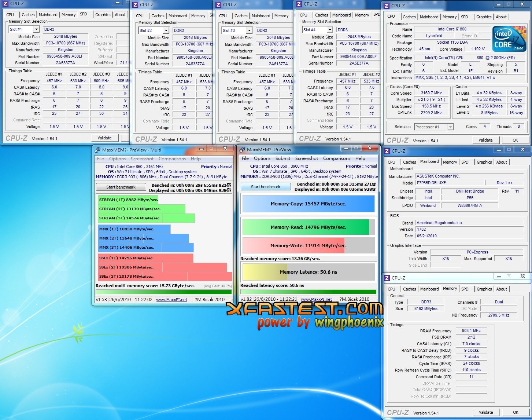Click OK in the processor CPU-Z window
This screenshot has width=532, height=420.
point(516,140)
